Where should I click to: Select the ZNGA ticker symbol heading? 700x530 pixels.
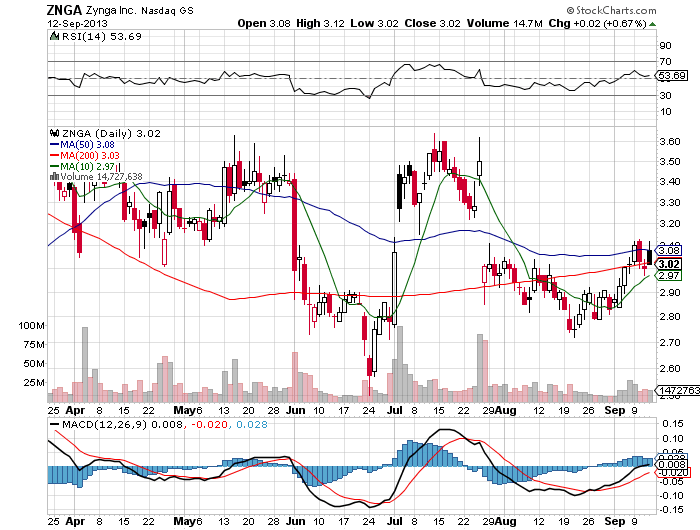64,10
